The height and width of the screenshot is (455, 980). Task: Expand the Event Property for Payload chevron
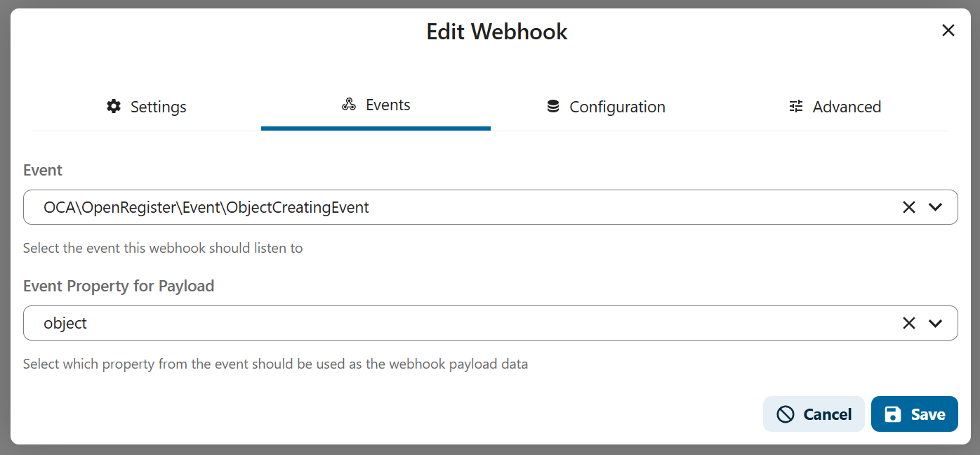(x=935, y=323)
